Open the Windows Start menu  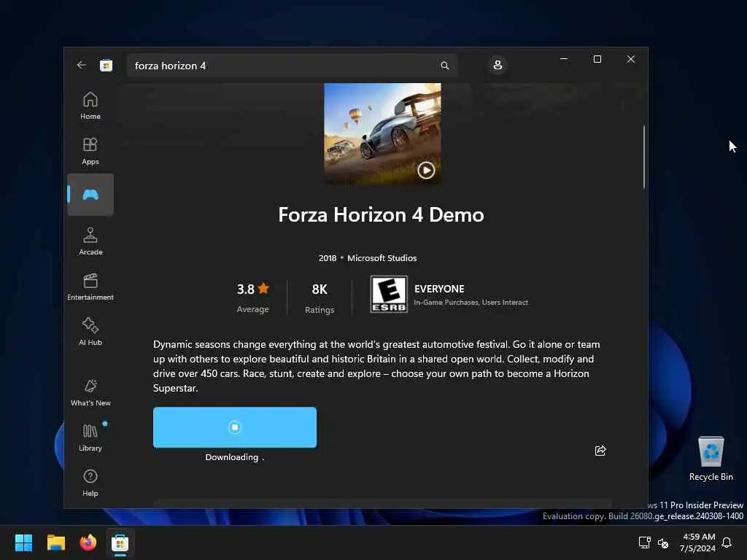click(23, 542)
